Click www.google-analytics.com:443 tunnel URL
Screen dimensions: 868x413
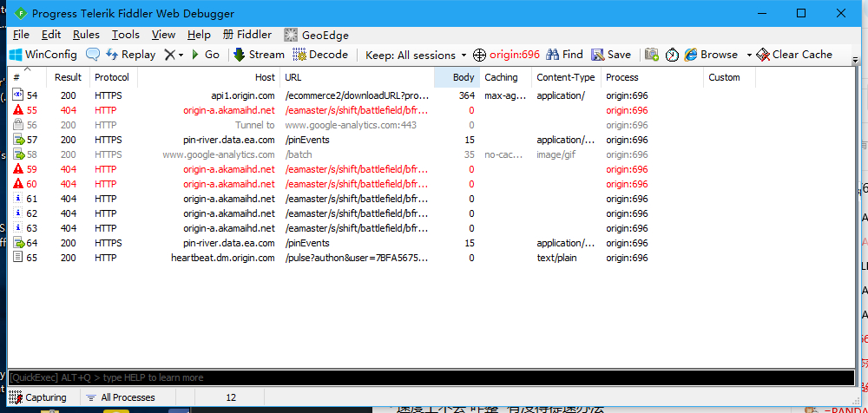[x=351, y=125]
